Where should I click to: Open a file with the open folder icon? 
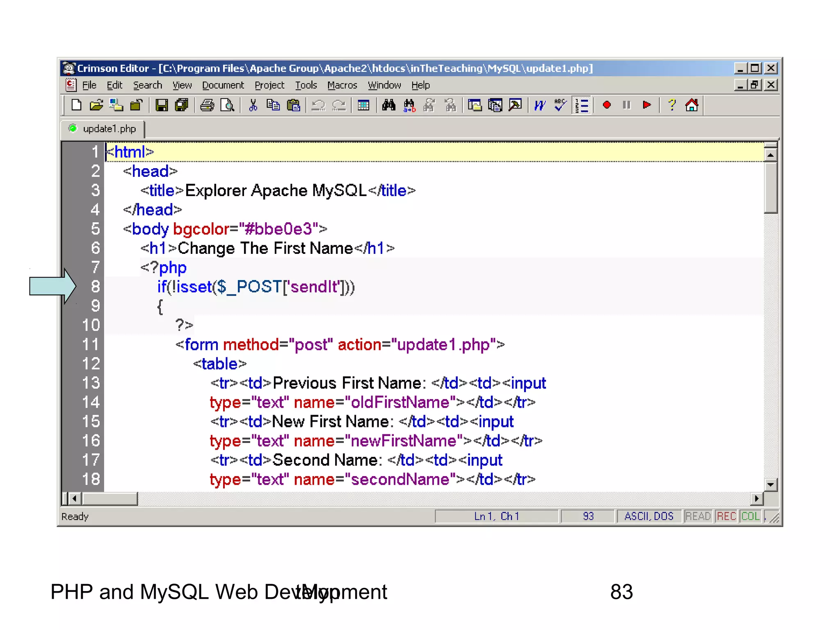click(96, 105)
